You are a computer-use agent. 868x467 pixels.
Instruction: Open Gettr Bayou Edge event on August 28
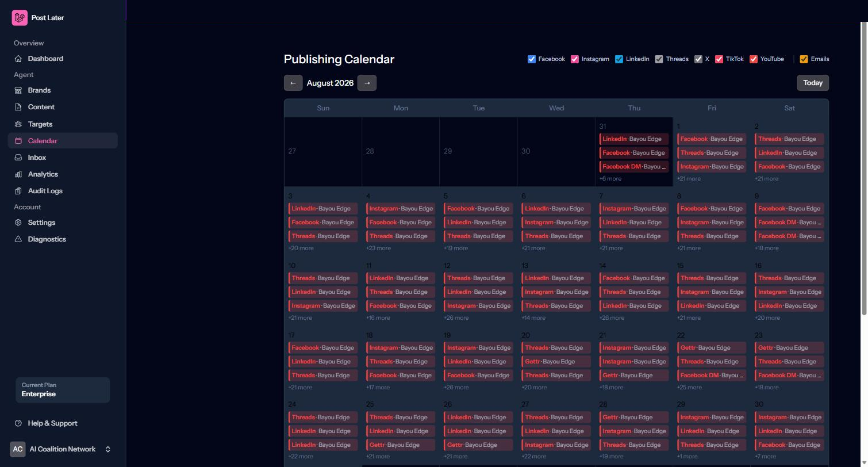coord(634,418)
